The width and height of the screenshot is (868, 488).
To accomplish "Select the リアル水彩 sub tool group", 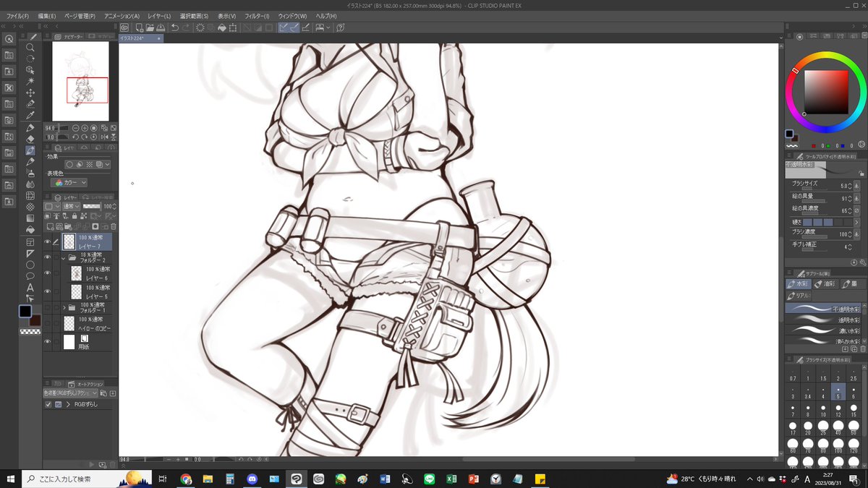I will (798, 296).
